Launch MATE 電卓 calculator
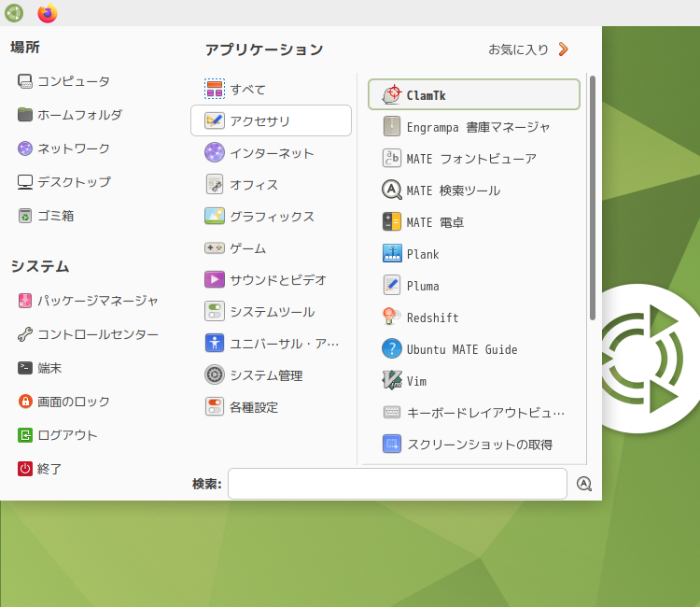This screenshot has width=700, height=607. [x=474, y=222]
